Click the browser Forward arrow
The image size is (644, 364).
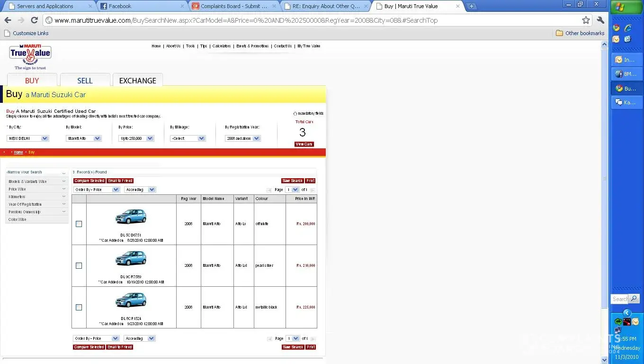[x=21, y=20]
